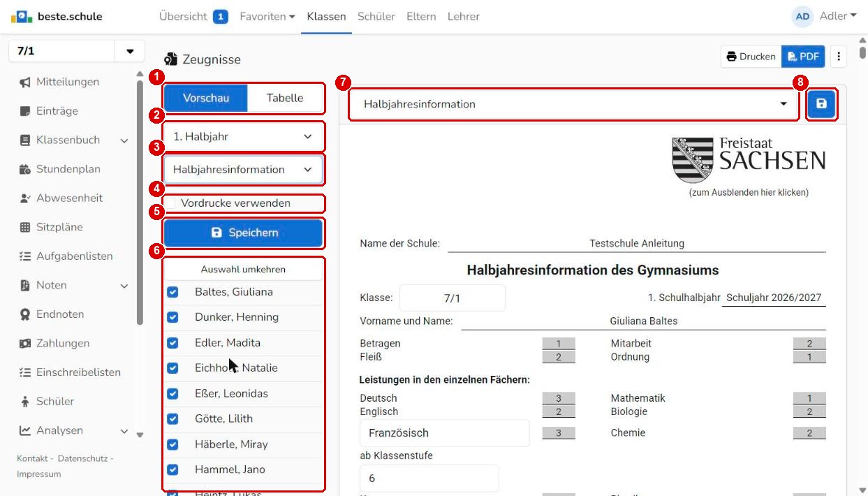Click the Stundenplan calendar icon
868x496 pixels.
click(x=25, y=169)
